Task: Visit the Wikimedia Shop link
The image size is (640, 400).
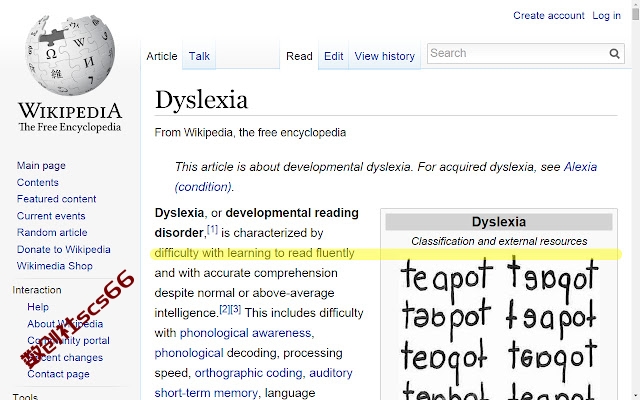Action: tap(55, 266)
